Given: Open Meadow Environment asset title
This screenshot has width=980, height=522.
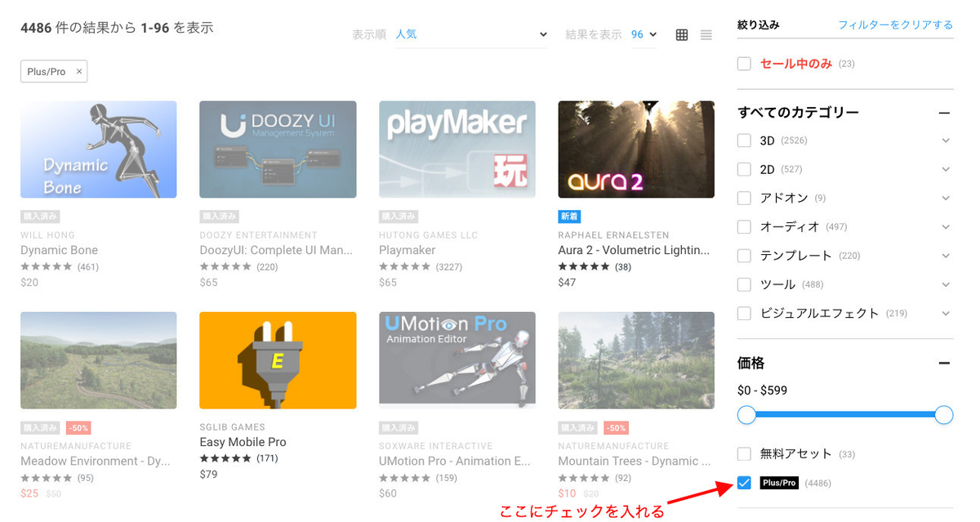Looking at the screenshot, I should tap(97, 461).
